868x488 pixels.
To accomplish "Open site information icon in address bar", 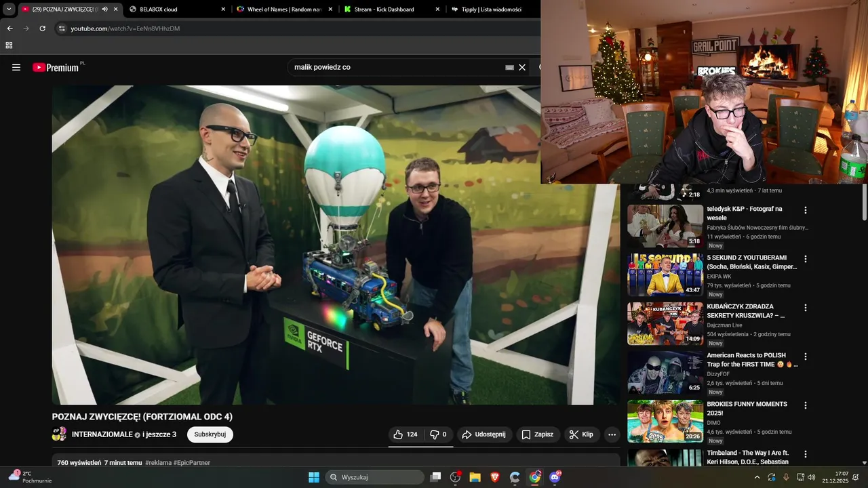I will [62, 28].
